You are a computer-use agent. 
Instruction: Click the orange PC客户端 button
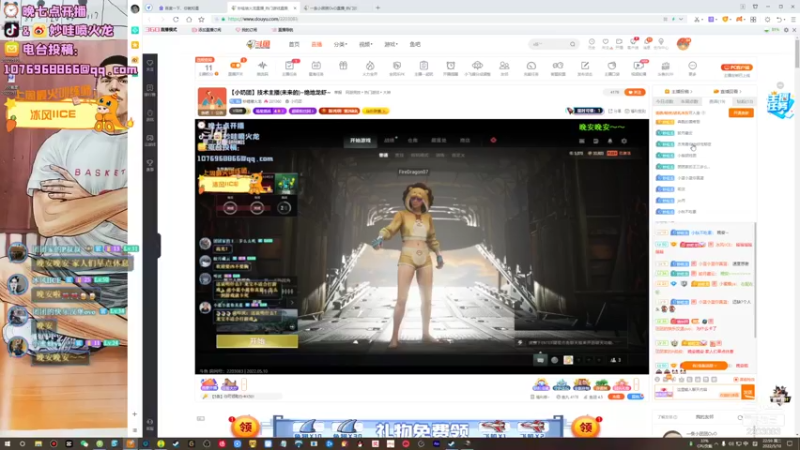[x=737, y=67]
